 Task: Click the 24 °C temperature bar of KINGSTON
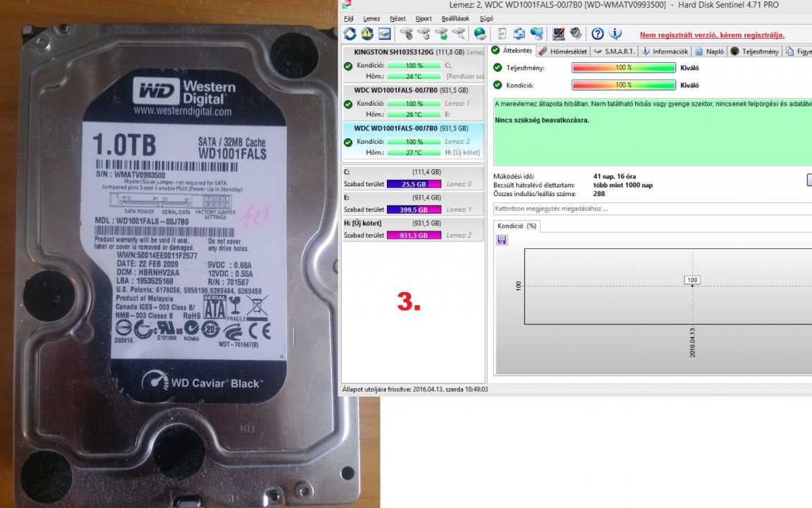click(414, 76)
